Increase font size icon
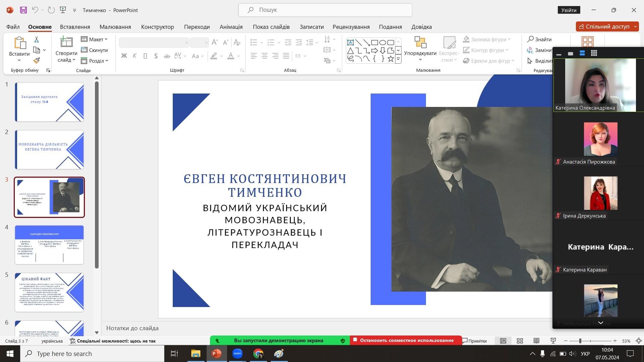 [215, 42]
